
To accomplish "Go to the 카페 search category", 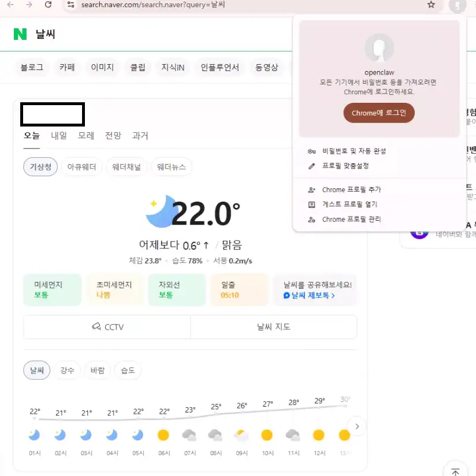I will tap(67, 67).
